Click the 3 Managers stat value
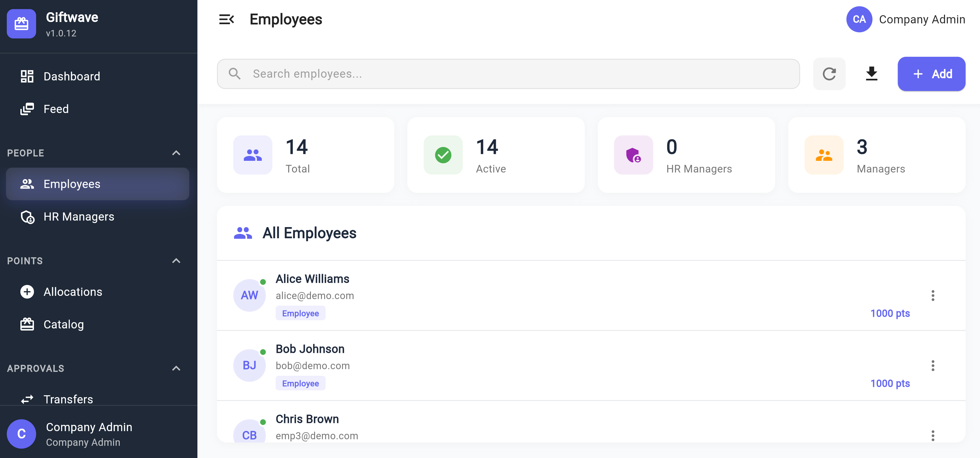This screenshot has height=458, width=980. pos(862,147)
